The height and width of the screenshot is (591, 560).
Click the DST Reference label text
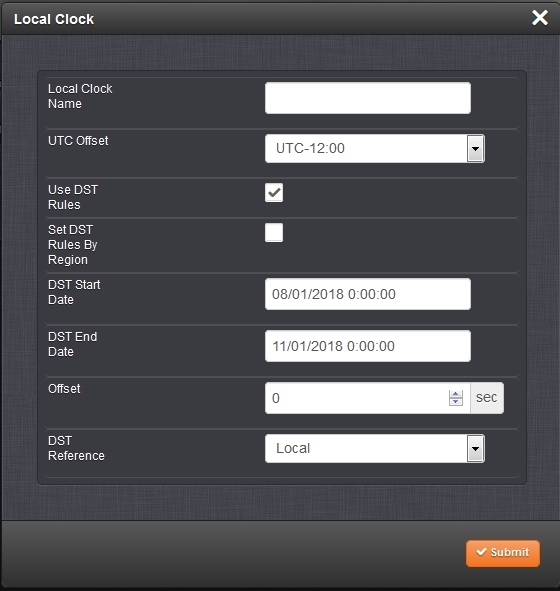pos(77,448)
